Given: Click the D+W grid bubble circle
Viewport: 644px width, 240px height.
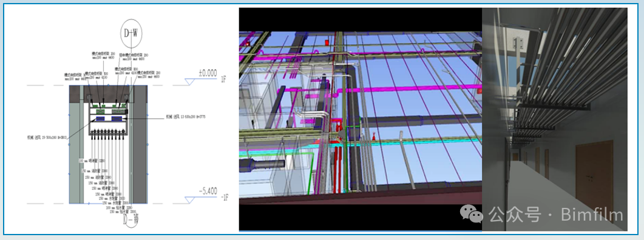Looking at the screenshot, I should [132, 34].
